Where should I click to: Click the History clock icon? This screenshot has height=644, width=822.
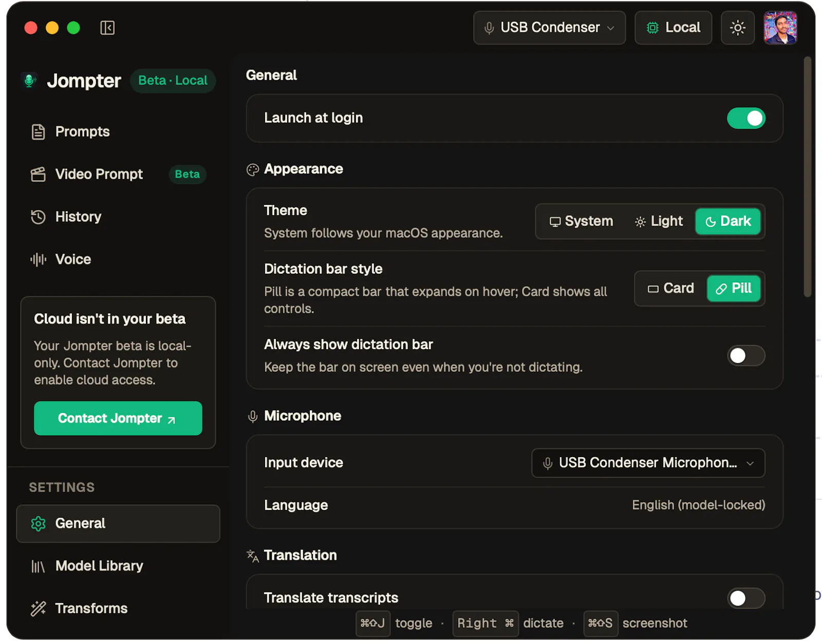click(x=38, y=217)
